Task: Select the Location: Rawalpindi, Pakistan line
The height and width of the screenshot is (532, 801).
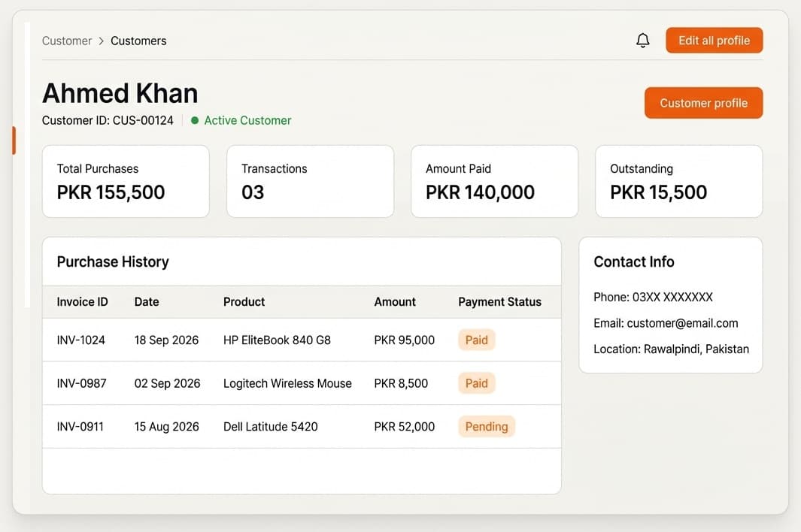Action: pos(671,349)
